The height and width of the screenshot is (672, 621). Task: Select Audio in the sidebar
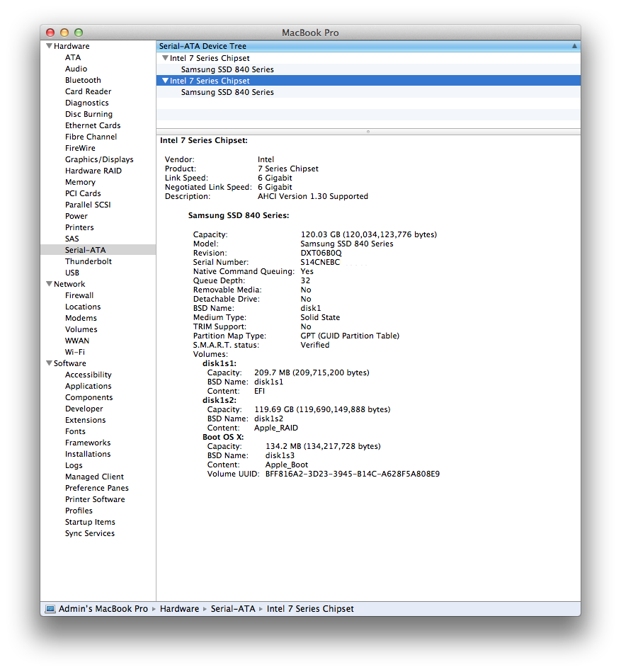point(76,69)
